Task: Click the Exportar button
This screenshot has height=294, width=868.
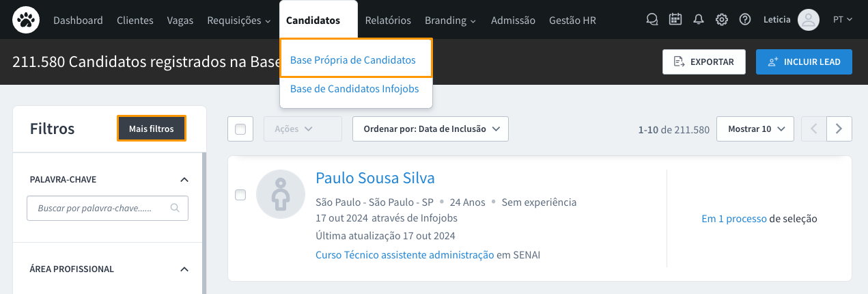Action: 703,62
